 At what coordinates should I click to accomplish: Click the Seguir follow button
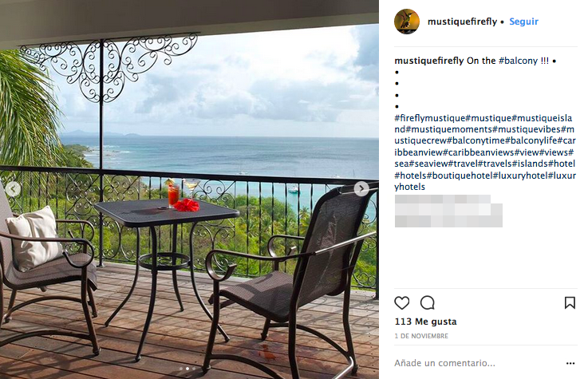click(x=523, y=22)
